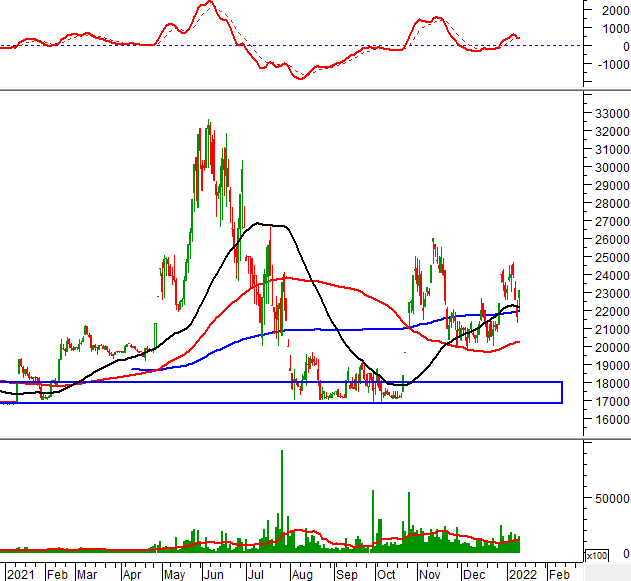Select the 2022 label on time axis
Image resolution: width=631 pixels, height=581 pixels.
click(520, 575)
